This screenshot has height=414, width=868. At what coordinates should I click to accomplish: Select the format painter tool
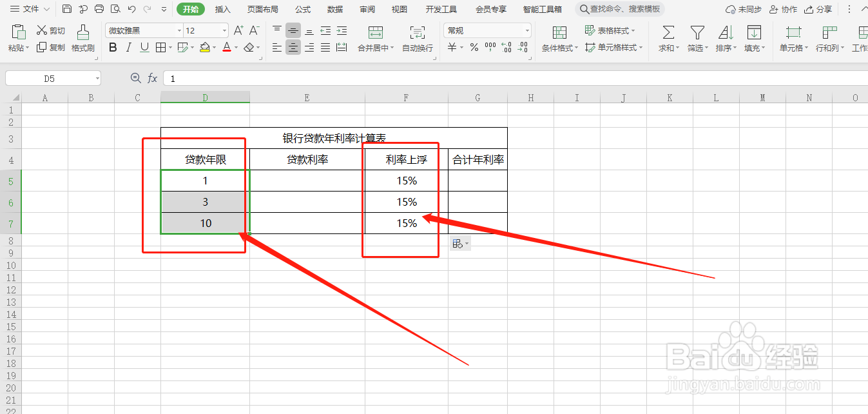coord(82,39)
